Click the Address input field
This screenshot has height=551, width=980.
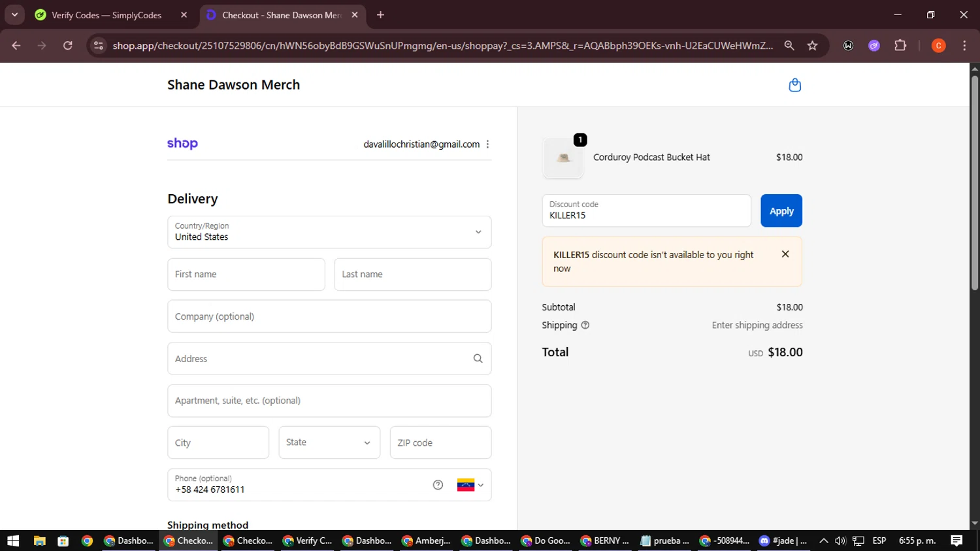329,359
